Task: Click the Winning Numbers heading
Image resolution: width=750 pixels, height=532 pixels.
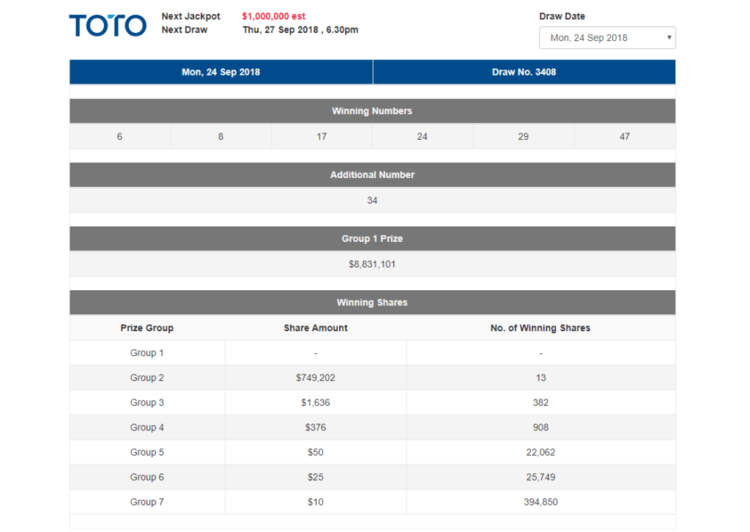Action: (x=372, y=111)
